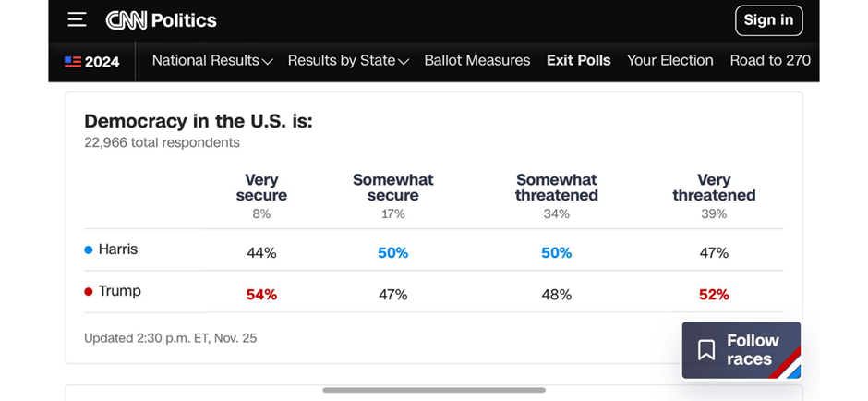Image resolution: width=868 pixels, height=401 pixels.
Task: Click the Harris row label
Action: click(117, 249)
